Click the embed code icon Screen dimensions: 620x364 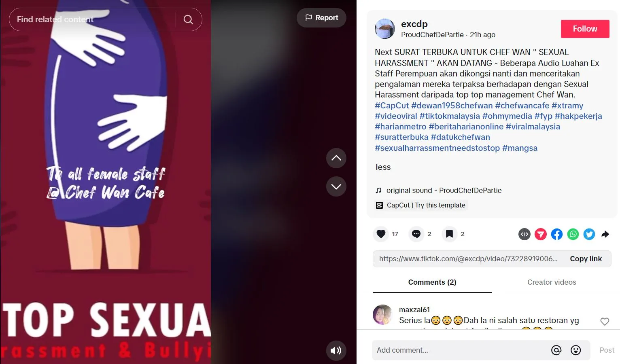pos(524,234)
